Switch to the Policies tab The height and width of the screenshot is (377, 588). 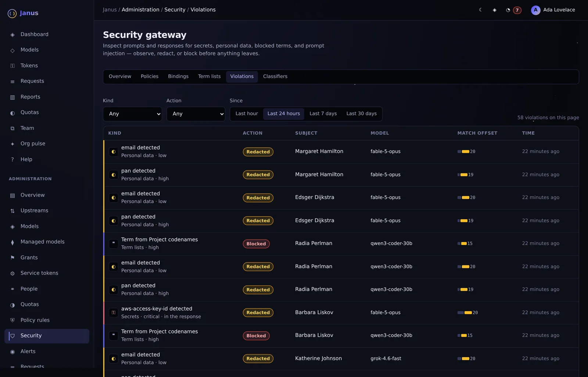coord(150,77)
